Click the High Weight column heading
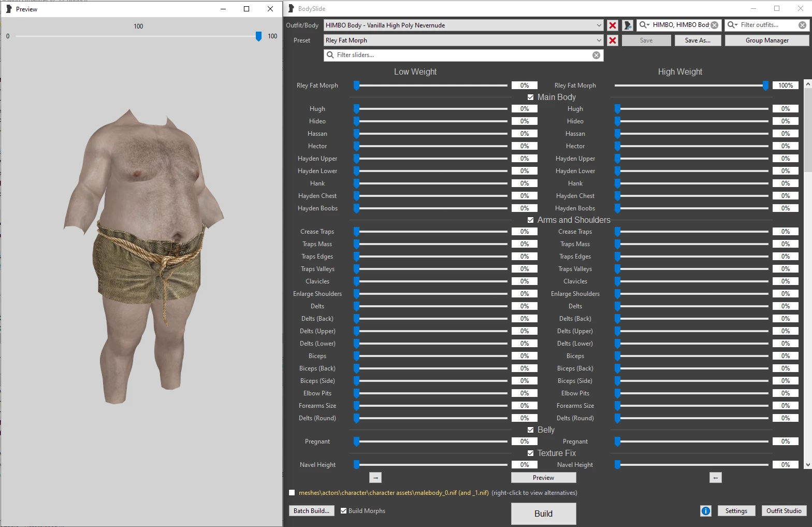Image resolution: width=812 pixels, height=527 pixels. 680,72
